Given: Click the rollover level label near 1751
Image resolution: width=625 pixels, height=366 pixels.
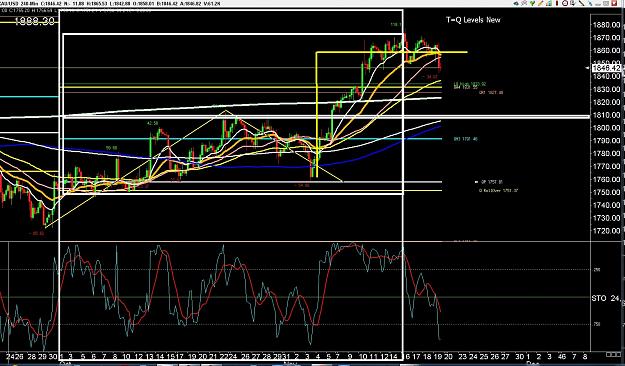Looking at the screenshot, I should coord(498,191).
